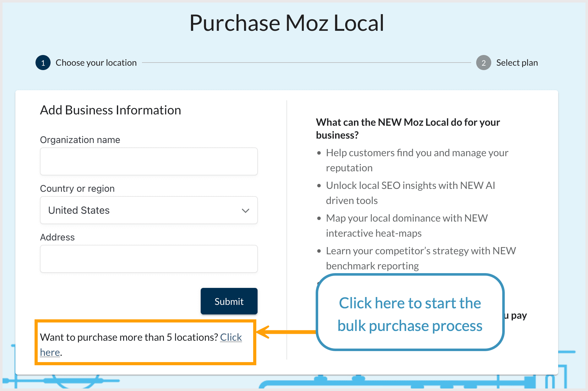Go to the 'Choose your location' step
This screenshot has width=588, height=391.
click(96, 63)
